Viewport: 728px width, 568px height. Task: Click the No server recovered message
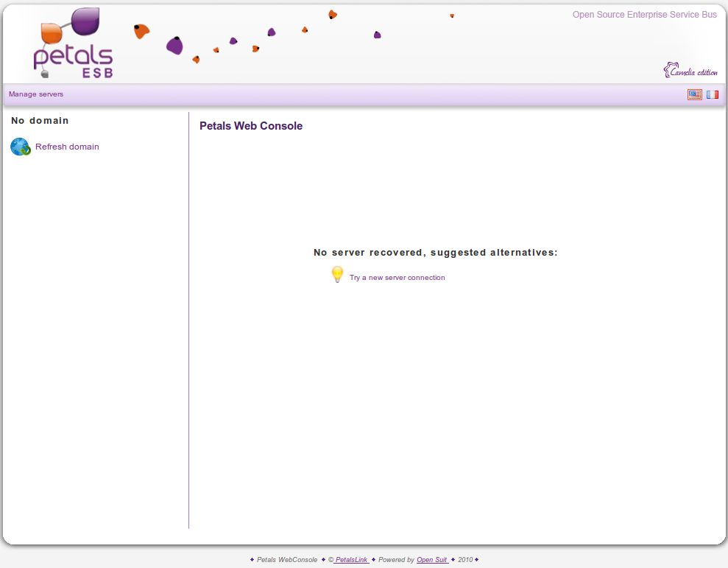coord(435,253)
